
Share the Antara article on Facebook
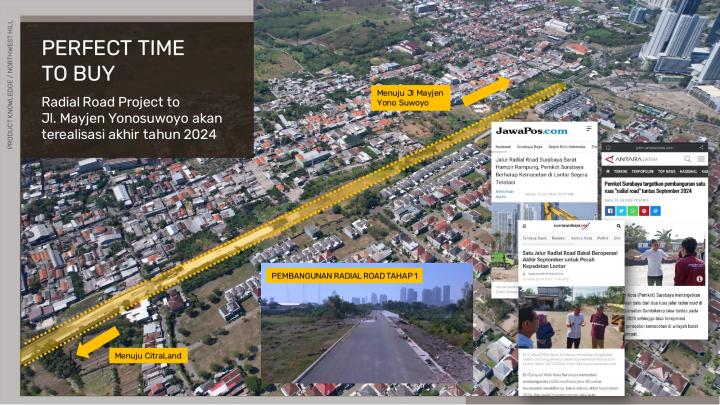point(610,211)
